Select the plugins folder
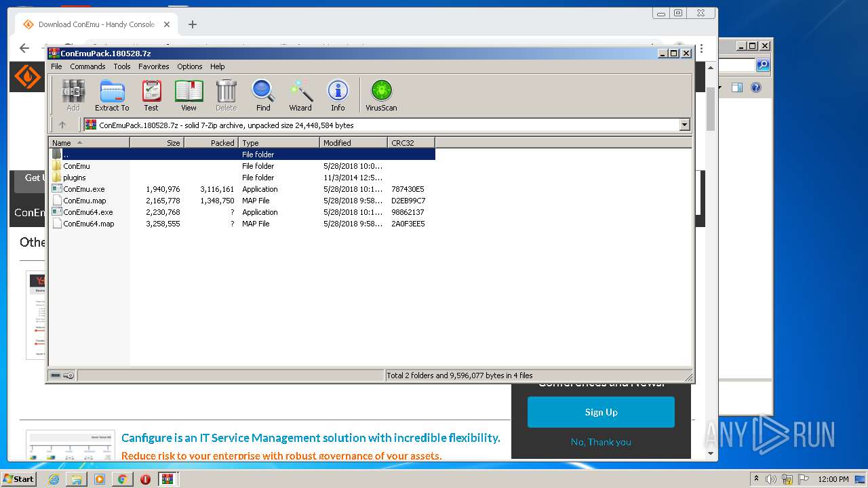The image size is (868, 488). 242,178
